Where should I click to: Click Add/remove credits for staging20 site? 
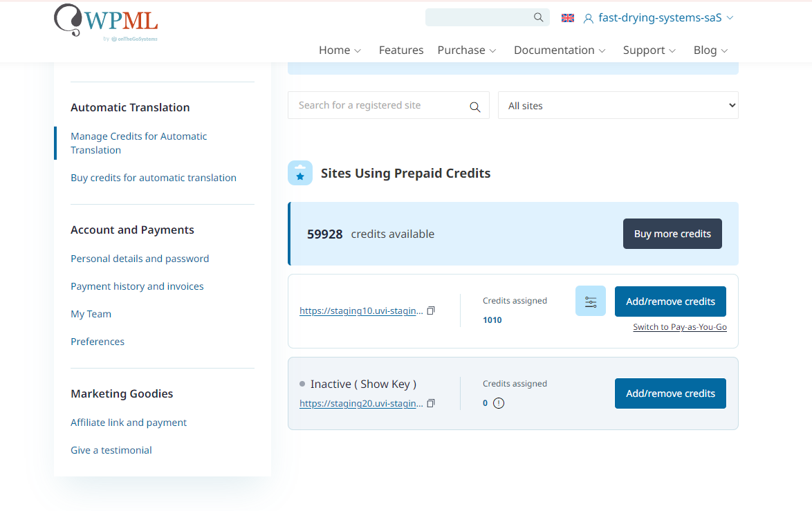coord(670,393)
